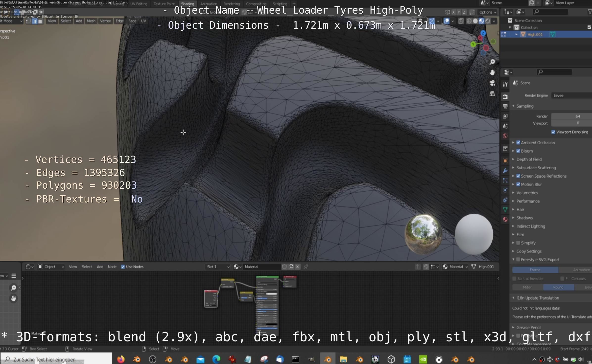Open the Output properties printer icon
The image size is (592, 364).
point(505,107)
